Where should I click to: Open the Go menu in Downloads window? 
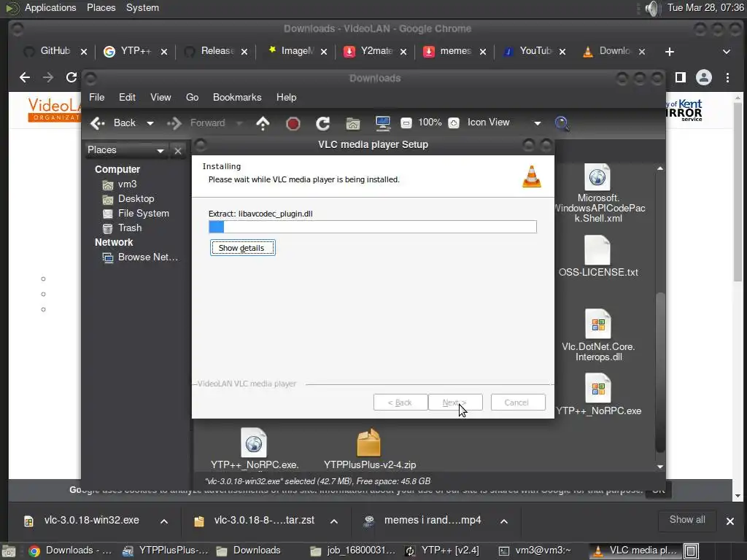(192, 97)
